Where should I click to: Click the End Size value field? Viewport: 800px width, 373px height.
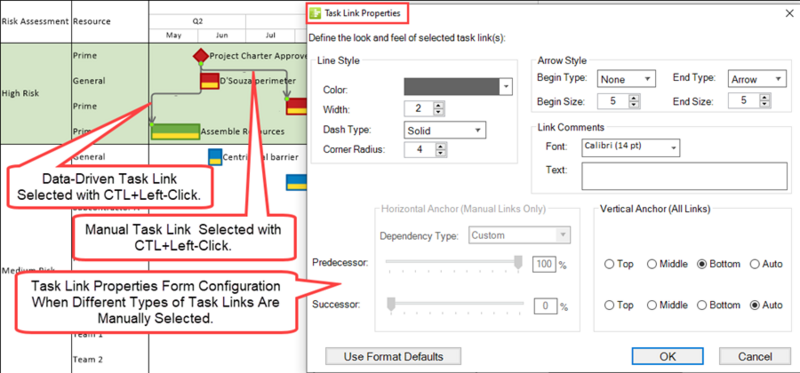point(744,102)
